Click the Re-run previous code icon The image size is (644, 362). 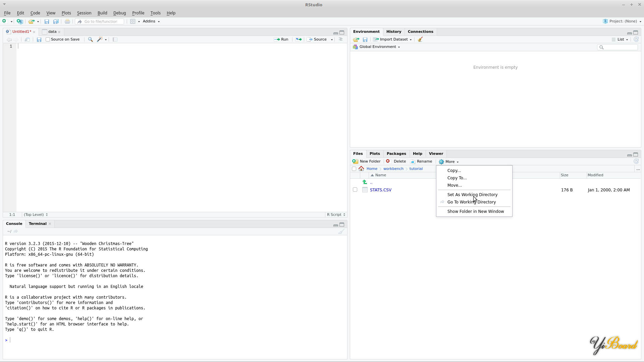299,40
